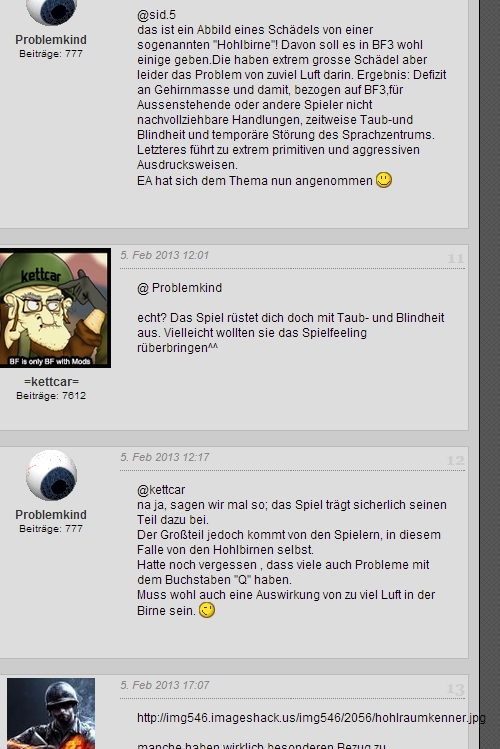Open Problemkind username link in post 12

51,514
